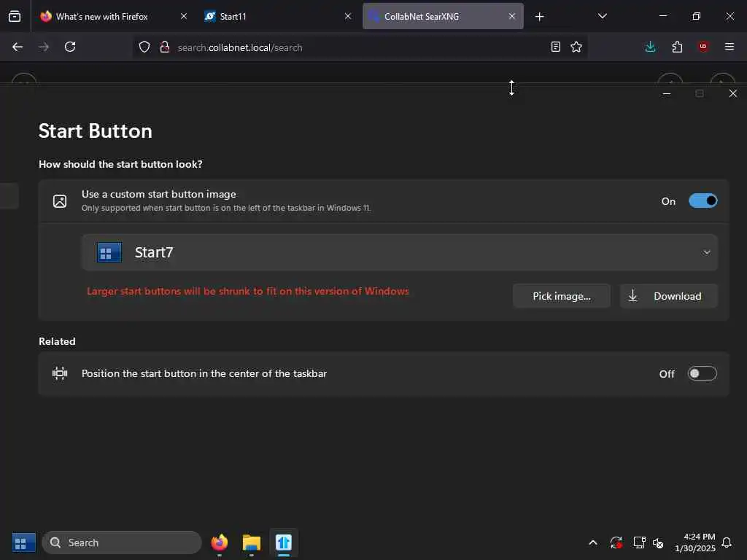This screenshot has width=747, height=560.
Task: Bookmark this page with star icon
Action: 576,47
